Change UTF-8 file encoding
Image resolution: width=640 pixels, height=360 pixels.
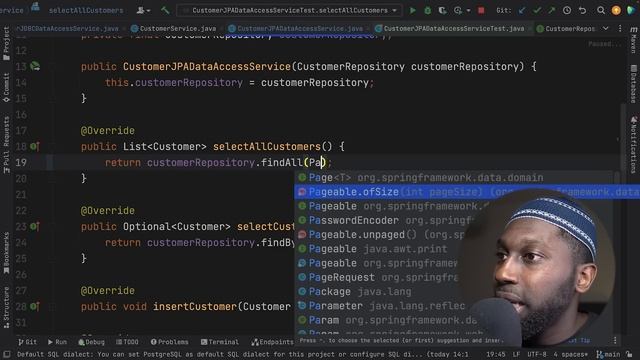(x=537, y=354)
